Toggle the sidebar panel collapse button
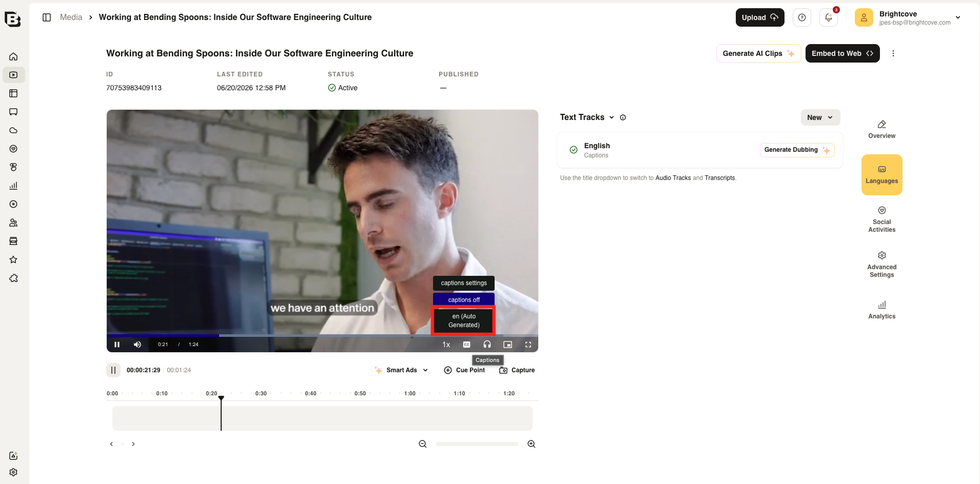Screen dimensions: 980x484 coord(47,17)
